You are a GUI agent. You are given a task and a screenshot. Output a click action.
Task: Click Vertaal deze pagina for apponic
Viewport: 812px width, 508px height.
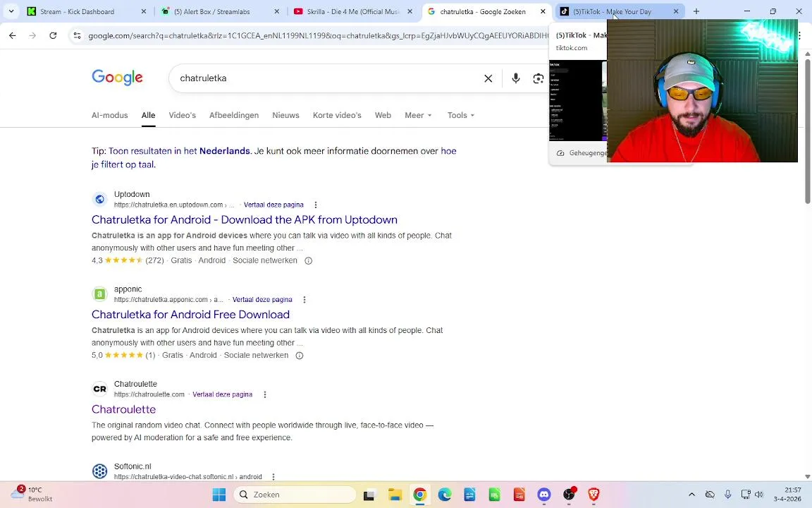point(262,300)
